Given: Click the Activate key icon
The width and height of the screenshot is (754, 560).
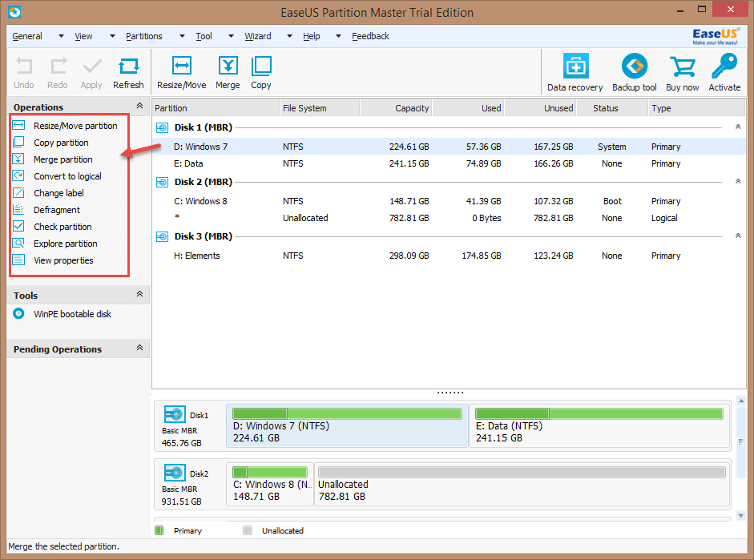Looking at the screenshot, I should click(x=724, y=66).
